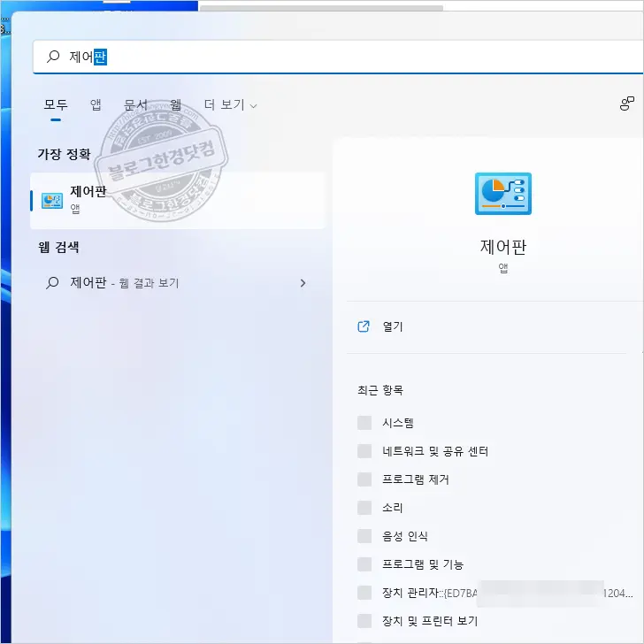644x644 pixels.
Task: Click the magnifier icon beside 웹 결과 보기
Action: tap(52, 282)
